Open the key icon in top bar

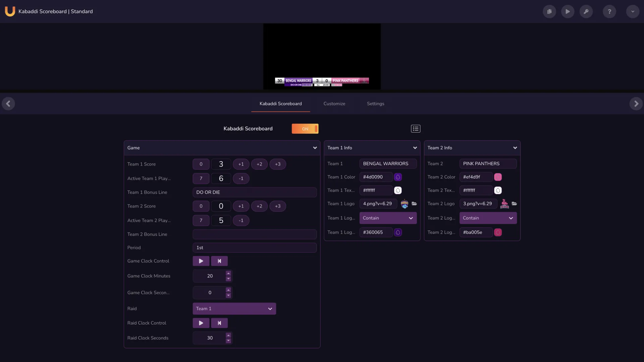pyautogui.click(x=586, y=11)
